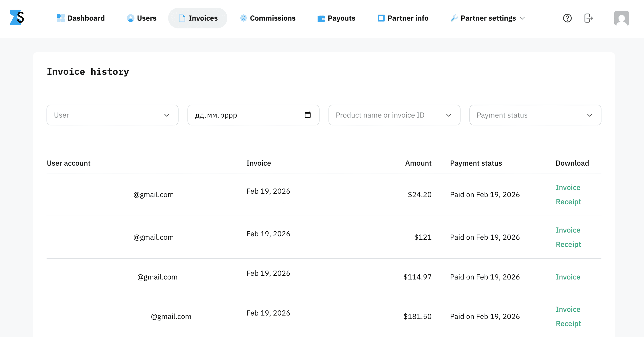Download the Receipt for the $181.50 payment

568,324
